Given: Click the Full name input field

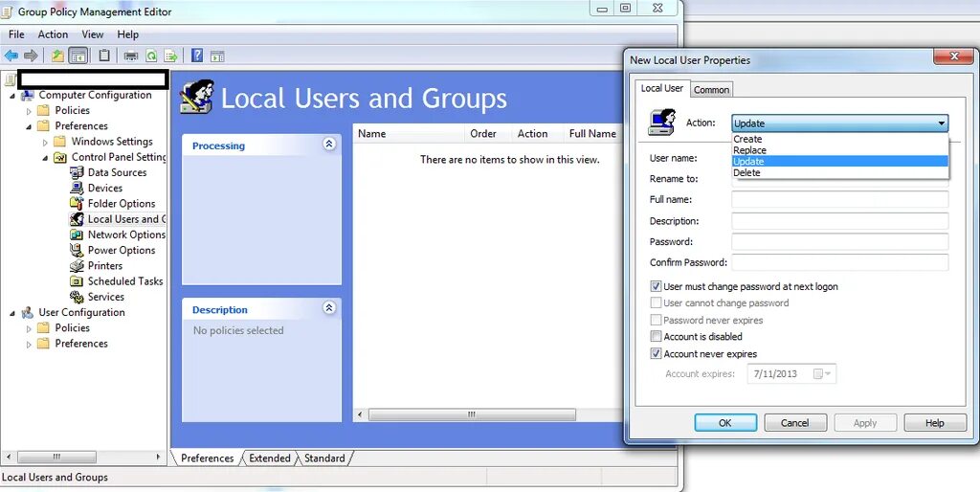Looking at the screenshot, I should 840,199.
